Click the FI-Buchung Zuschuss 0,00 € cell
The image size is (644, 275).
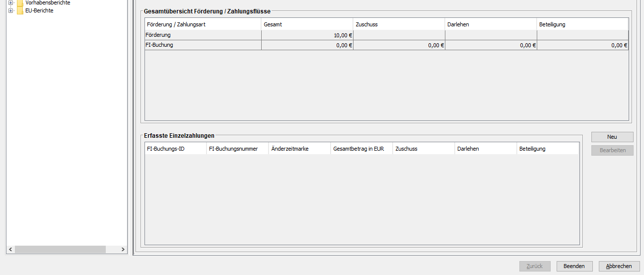point(399,45)
